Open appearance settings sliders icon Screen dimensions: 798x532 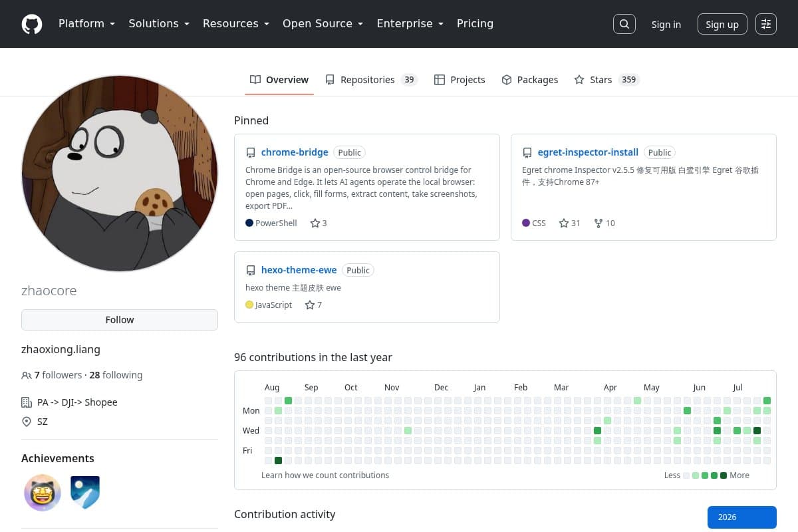[766, 24]
